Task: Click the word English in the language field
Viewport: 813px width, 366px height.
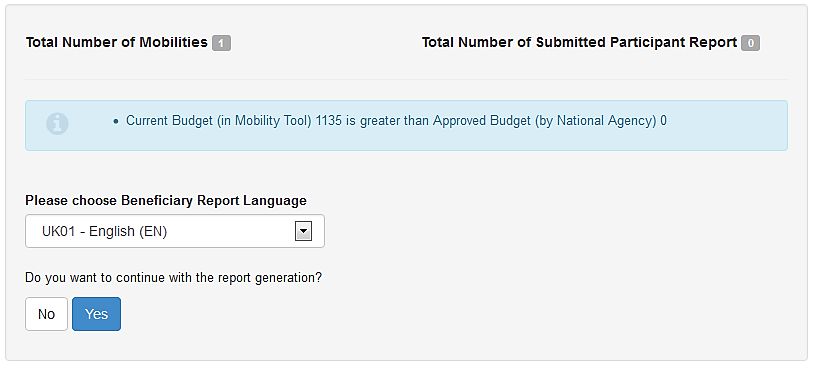Action: 112,231
